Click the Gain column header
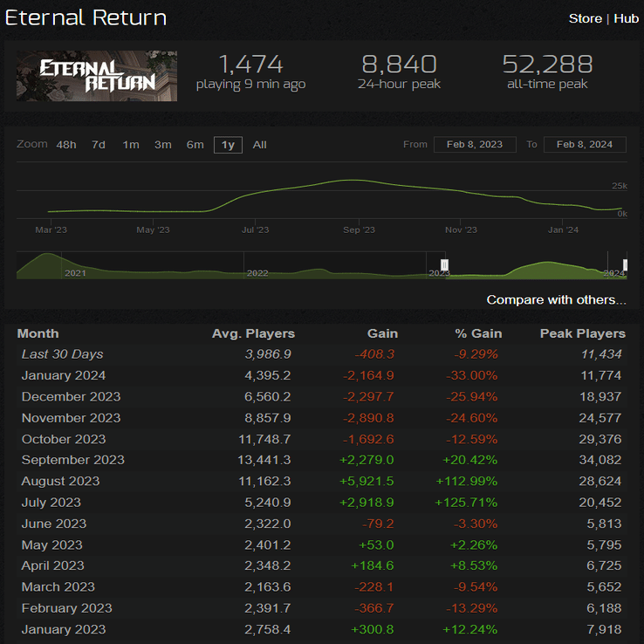The height and width of the screenshot is (644, 644). point(382,333)
